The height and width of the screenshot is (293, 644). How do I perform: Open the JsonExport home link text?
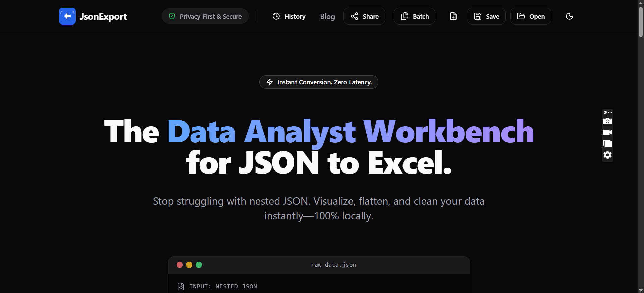103,16
